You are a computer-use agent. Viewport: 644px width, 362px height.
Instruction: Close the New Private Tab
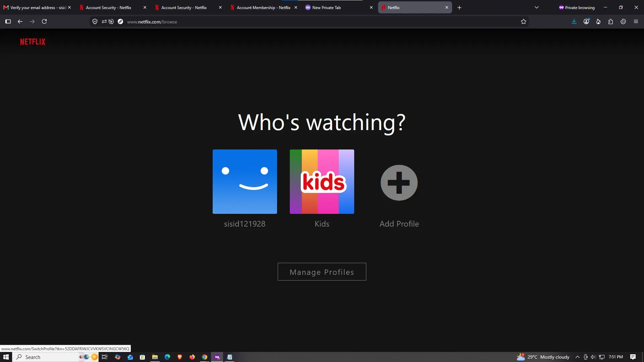(x=371, y=7)
